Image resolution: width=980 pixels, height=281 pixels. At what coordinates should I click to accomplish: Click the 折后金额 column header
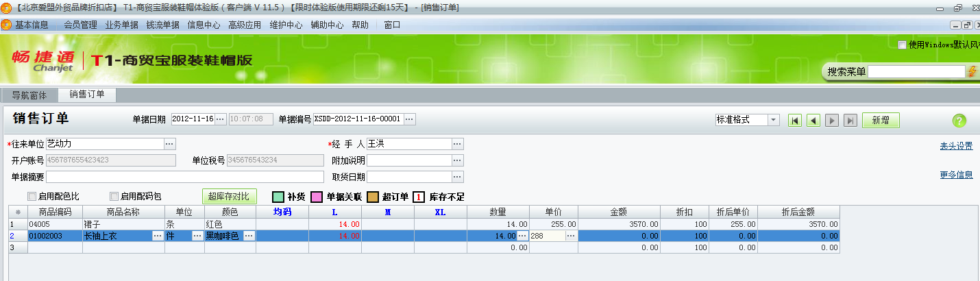click(x=798, y=212)
